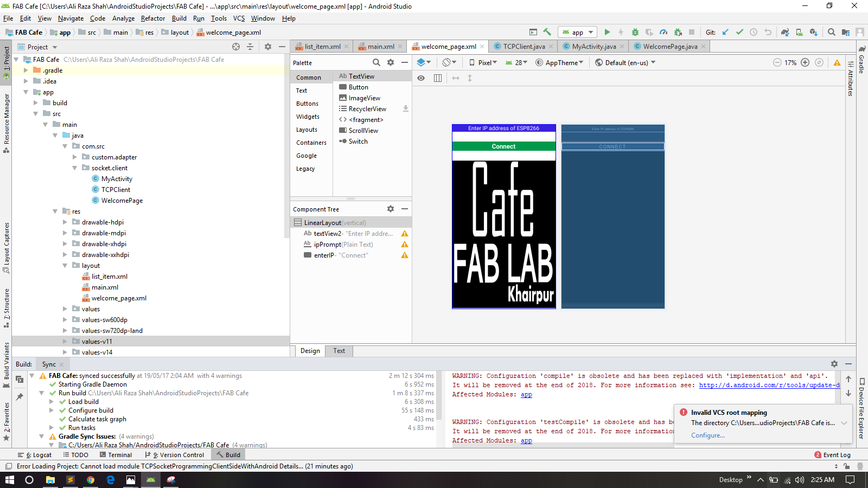Open the Component Tree gear settings
Image resolution: width=868 pixels, height=488 pixels.
pos(391,209)
